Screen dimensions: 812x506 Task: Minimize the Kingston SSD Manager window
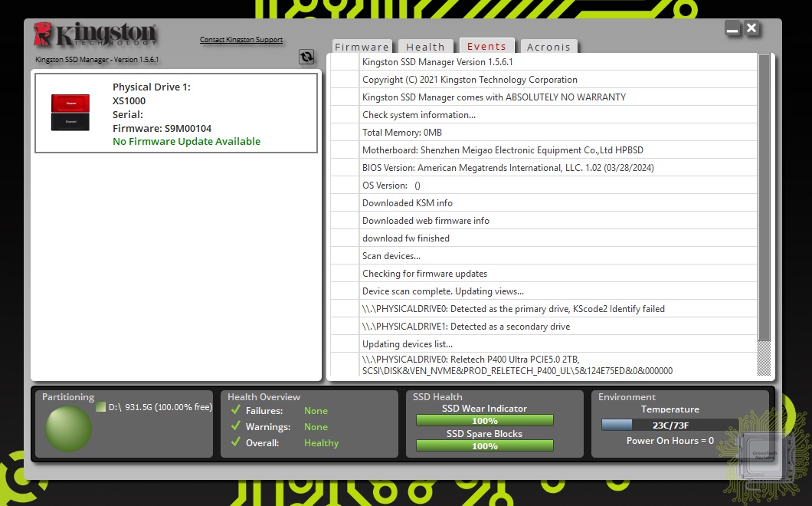point(733,29)
